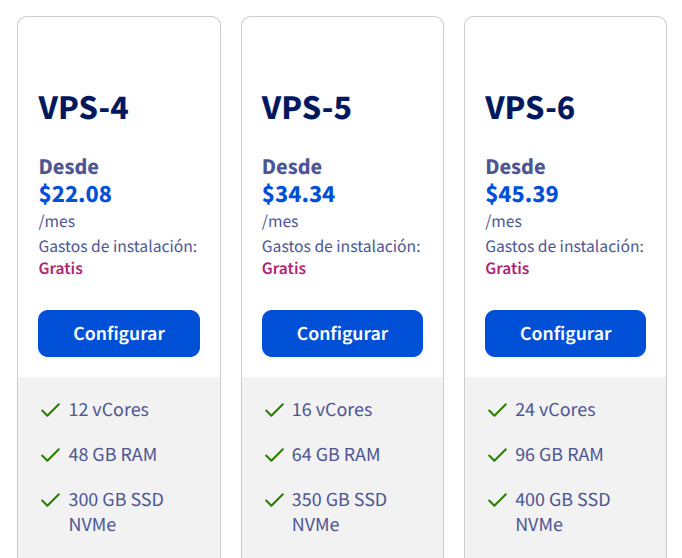This screenshot has width=682, height=558.
Task: Click the $34.34 price text
Action: click(x=299, y=194)
